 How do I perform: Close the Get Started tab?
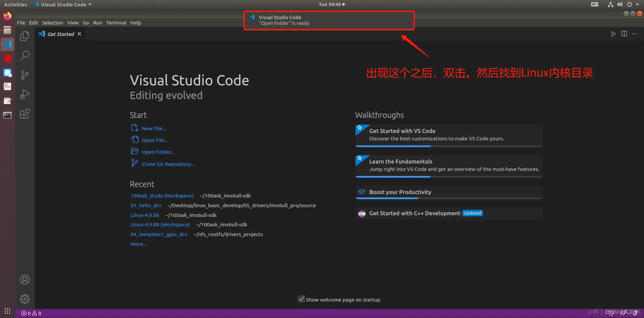coord(79,34)
